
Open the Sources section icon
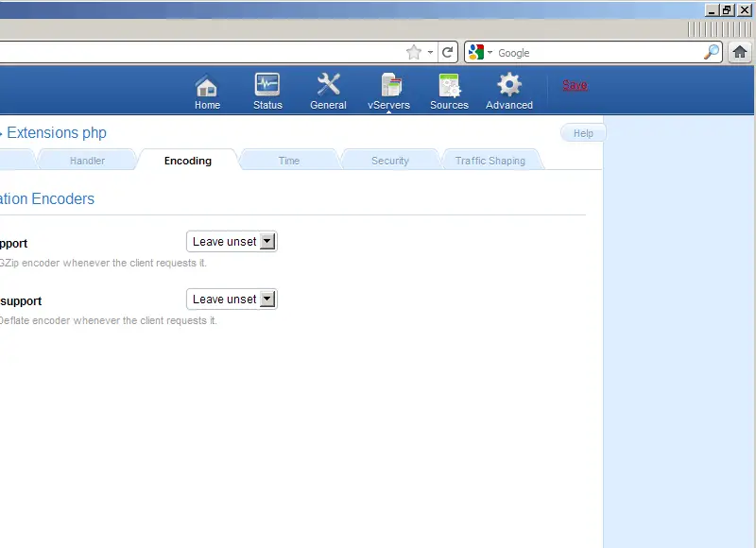(449, 86)
